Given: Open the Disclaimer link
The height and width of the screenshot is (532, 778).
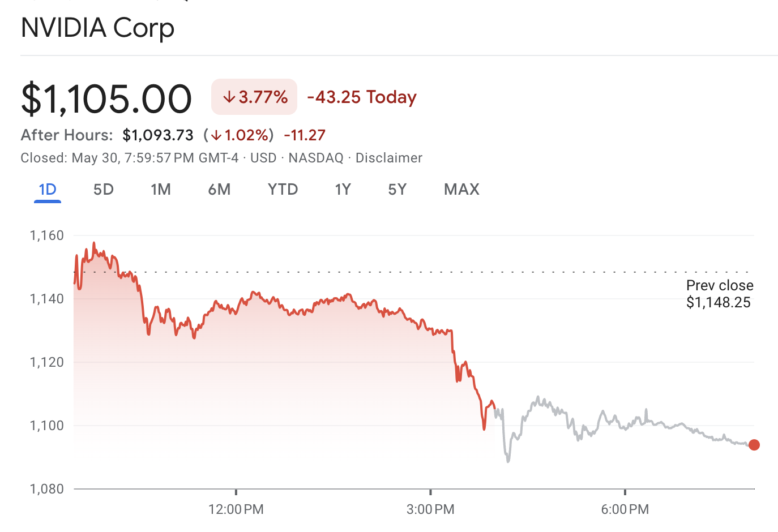Looking at the screenshot, I should click(x=389, y=158).
